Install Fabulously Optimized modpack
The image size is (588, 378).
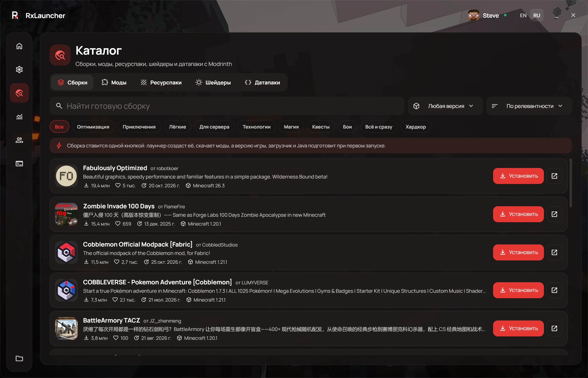pyautogui.click(x=518, y=176)
